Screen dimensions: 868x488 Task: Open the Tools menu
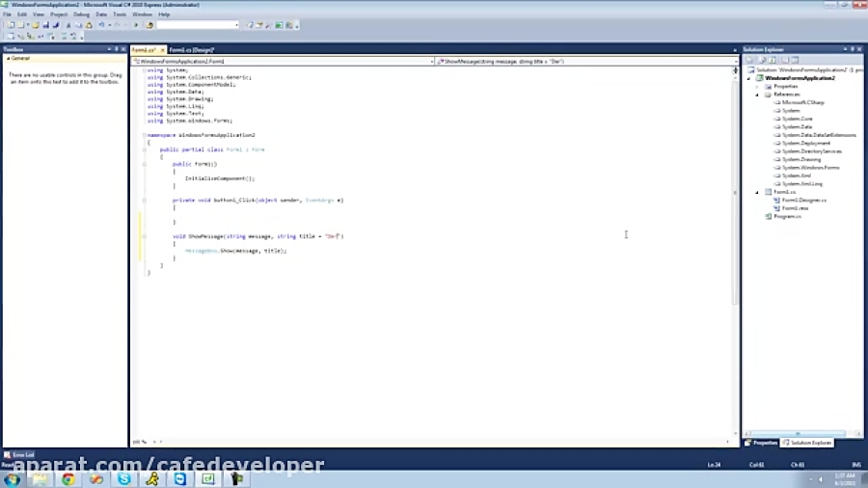120,14
